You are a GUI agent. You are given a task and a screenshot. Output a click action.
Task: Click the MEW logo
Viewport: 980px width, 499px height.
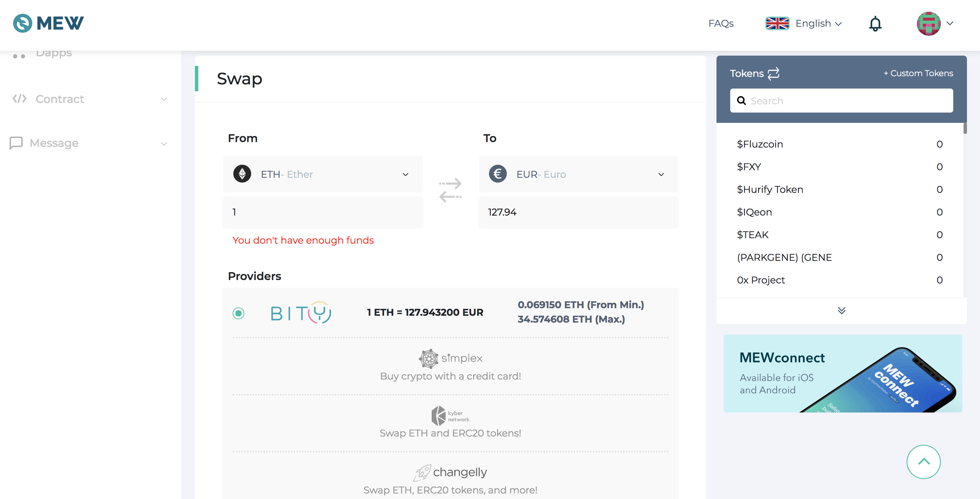coord(48,23)
